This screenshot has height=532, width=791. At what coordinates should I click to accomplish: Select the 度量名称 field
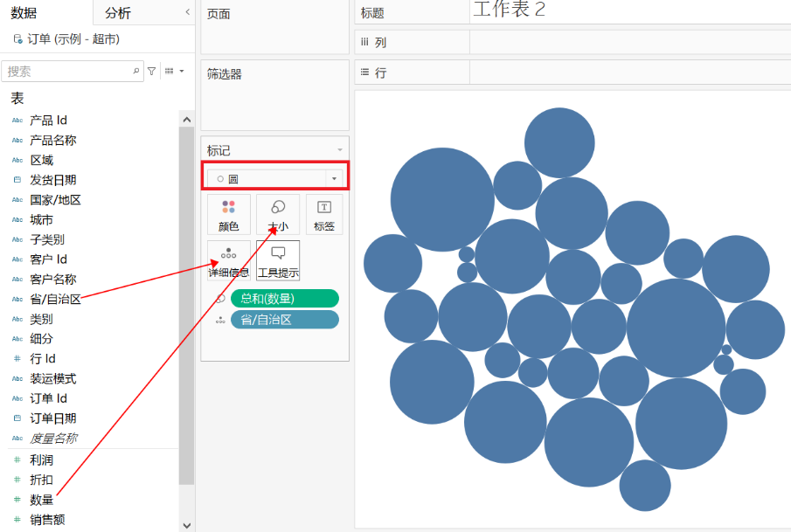(53, 439)
